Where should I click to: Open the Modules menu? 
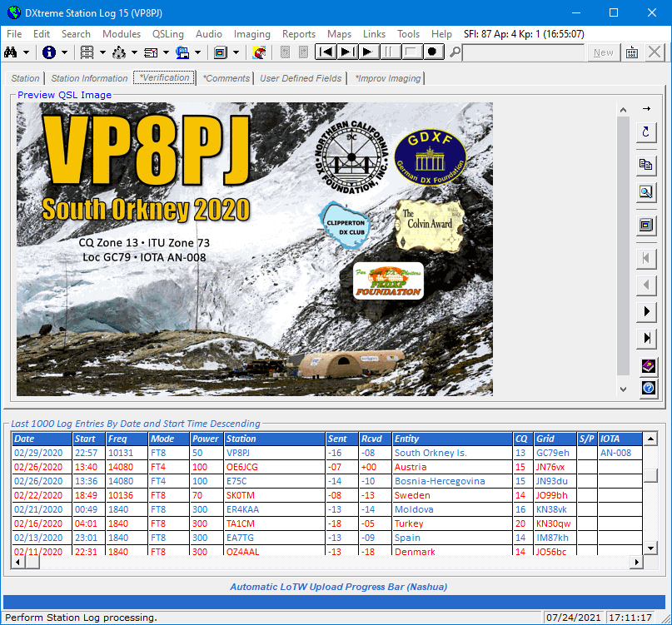pyautogui.click(x=122, y=34)
